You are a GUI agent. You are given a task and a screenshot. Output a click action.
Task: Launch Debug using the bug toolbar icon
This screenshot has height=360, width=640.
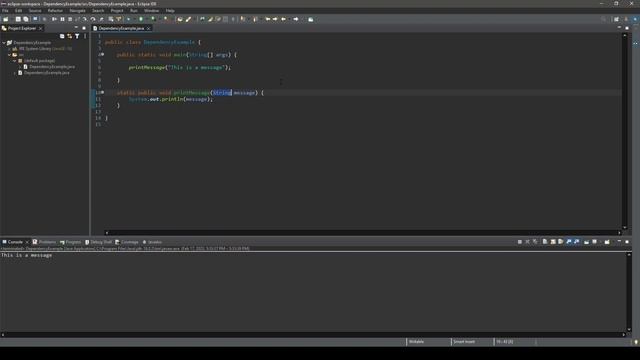point(128,19)
